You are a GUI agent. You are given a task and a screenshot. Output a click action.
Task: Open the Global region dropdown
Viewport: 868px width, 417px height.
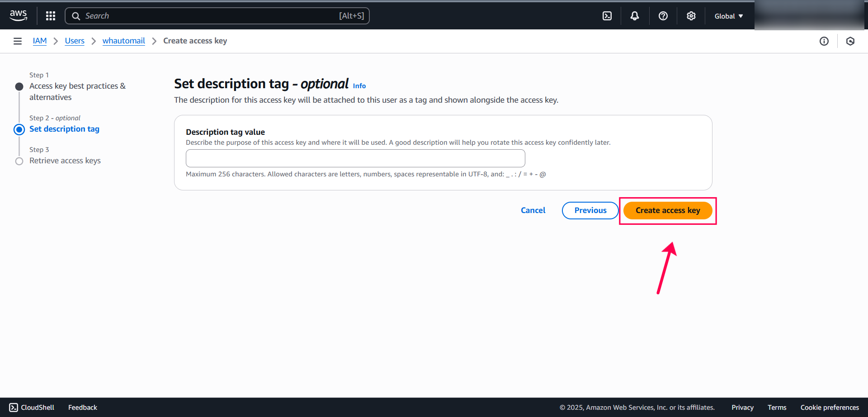point(728,15)
